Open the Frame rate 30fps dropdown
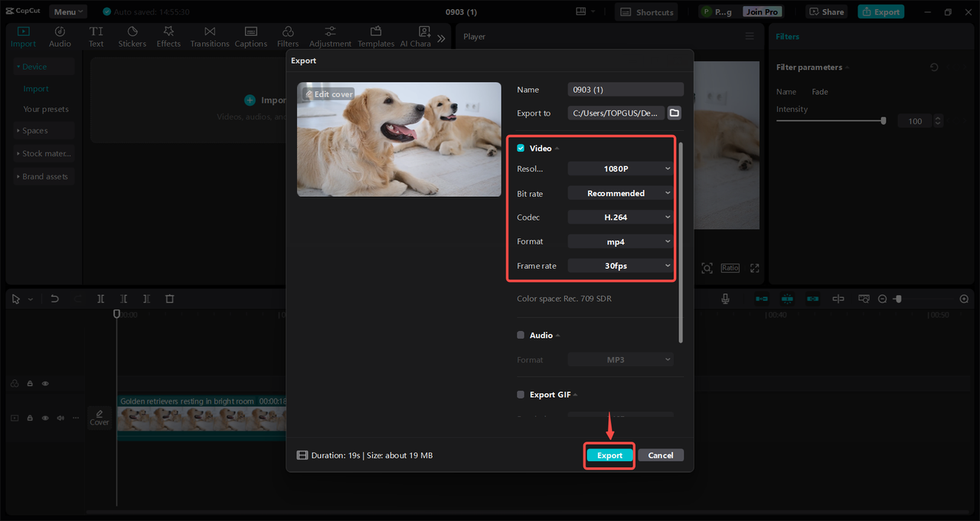This screenshot has width=980, height=521. (620, 266)
